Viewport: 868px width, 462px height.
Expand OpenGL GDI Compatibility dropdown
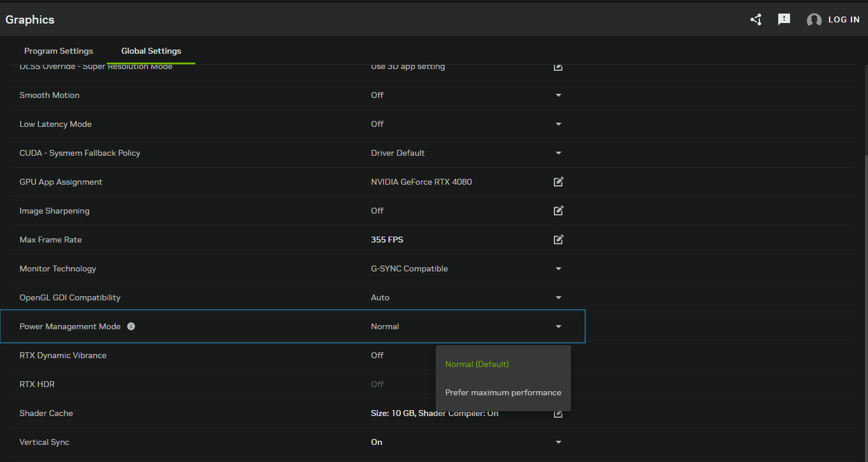coord(558,297)
